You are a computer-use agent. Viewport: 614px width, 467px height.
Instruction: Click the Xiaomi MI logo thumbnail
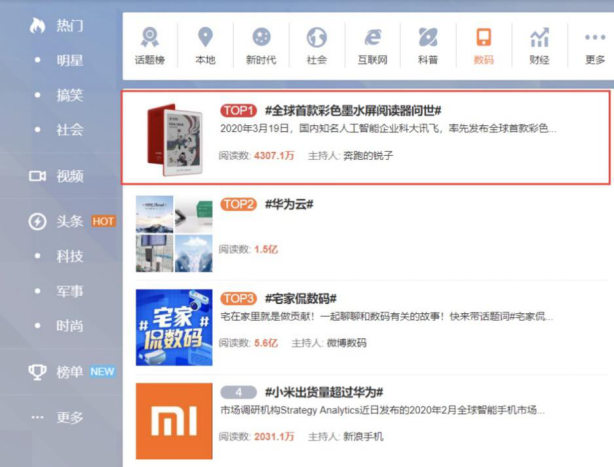(x=174, y=421)
